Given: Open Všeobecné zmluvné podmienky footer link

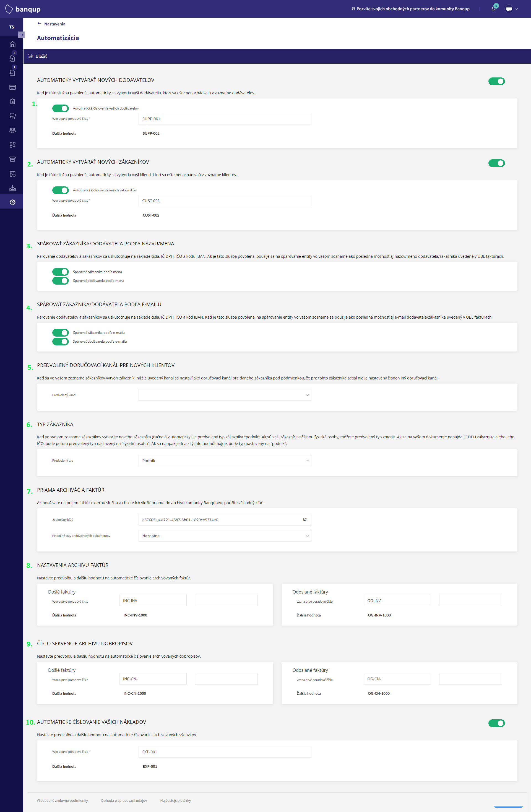Looking at the screenshot, I should pyautogui.click(x=63, y=800).
